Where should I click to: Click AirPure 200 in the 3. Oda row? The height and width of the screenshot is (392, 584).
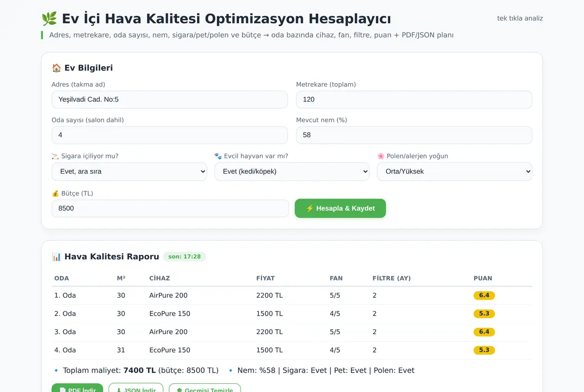coord(168,332)
